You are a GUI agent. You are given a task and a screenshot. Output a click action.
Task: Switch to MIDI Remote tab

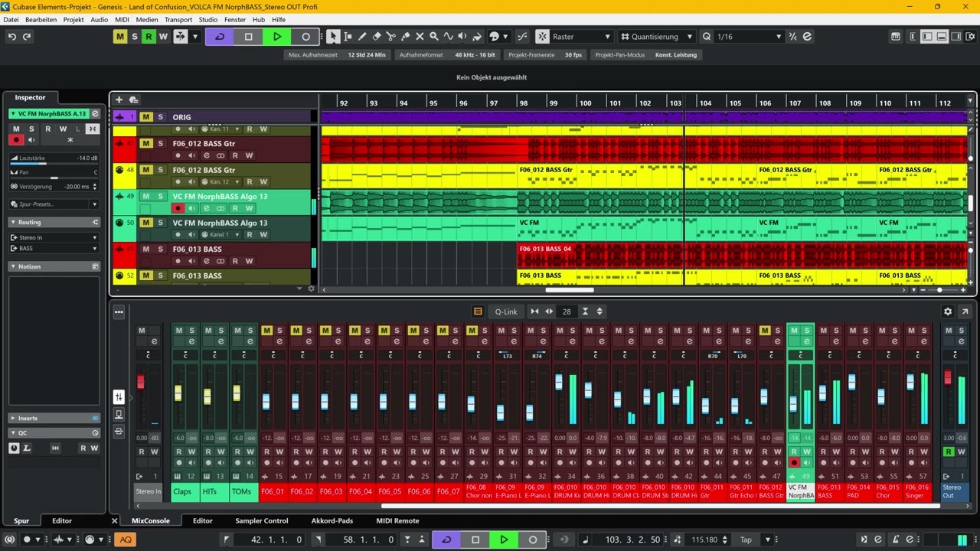point(397,520)
